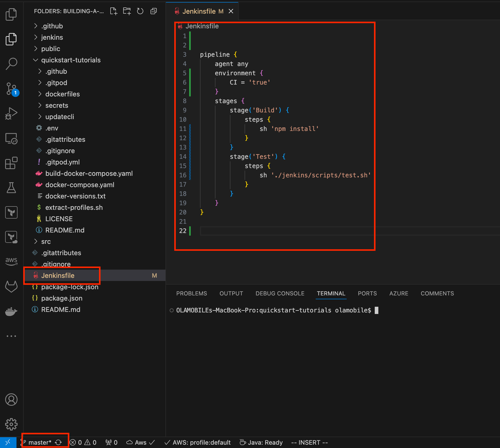Click the broadcast ports indicator showing 0
This screenshot has height=448, width=500.
coord(111,442)
